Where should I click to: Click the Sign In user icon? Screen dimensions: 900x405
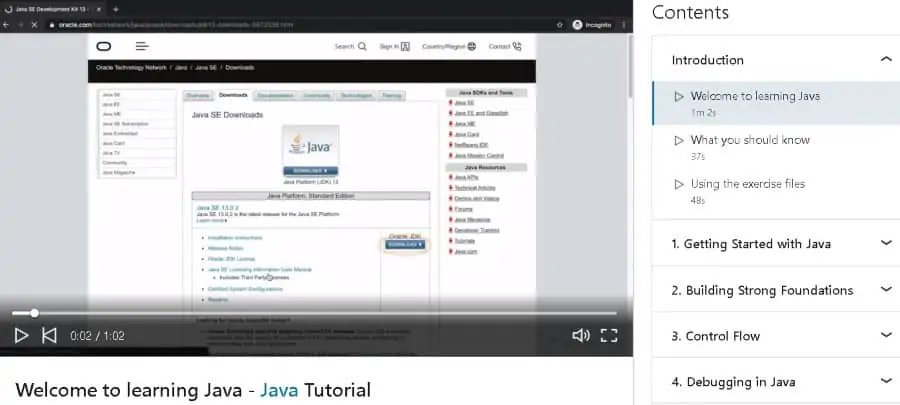[405, 46]
